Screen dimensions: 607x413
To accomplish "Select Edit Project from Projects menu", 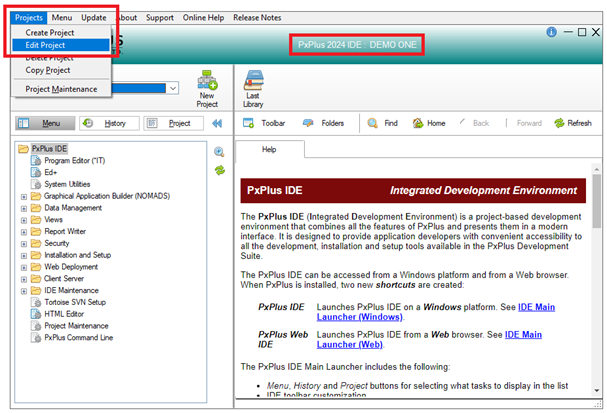I will point(47,45).
